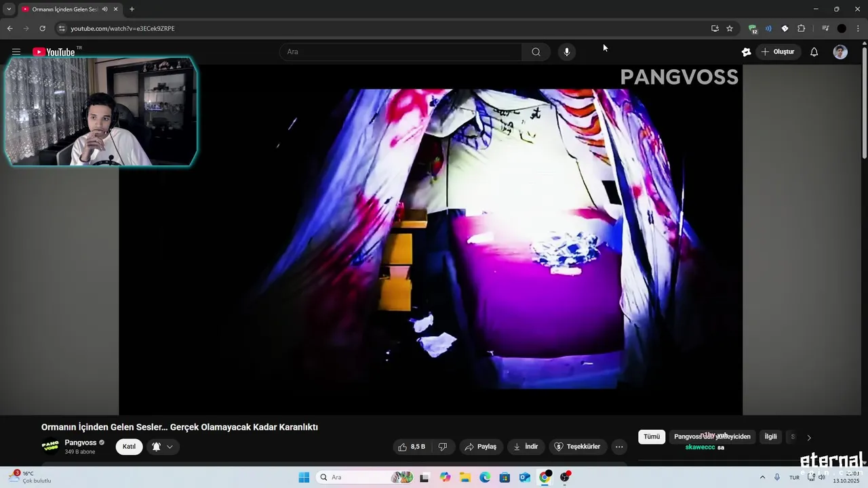Open media controls icon in toolbar
868x488 pixels.
click(825, 28)
